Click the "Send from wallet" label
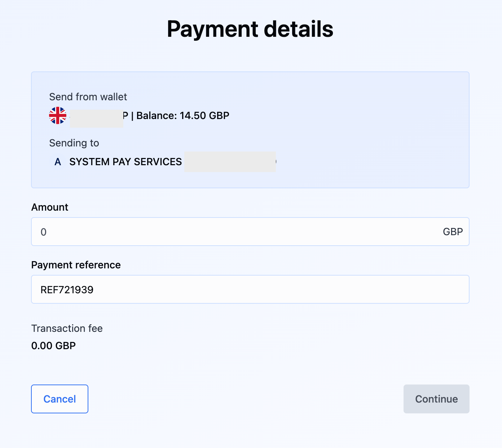 (88, 97)
